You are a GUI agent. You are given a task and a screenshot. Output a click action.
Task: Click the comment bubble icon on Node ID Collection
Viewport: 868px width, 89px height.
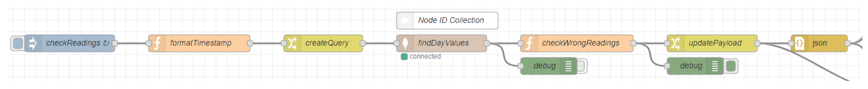(x=405, y=21)
